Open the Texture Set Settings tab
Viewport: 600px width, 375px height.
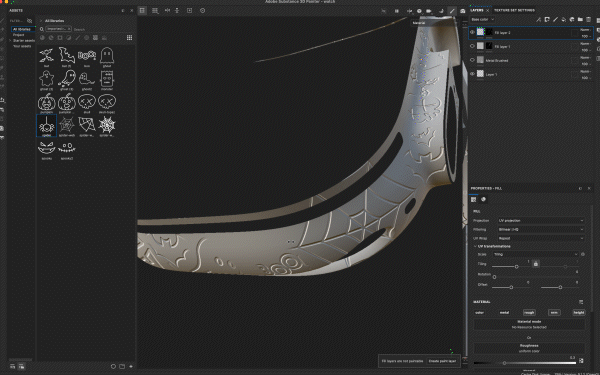(514, 10)
